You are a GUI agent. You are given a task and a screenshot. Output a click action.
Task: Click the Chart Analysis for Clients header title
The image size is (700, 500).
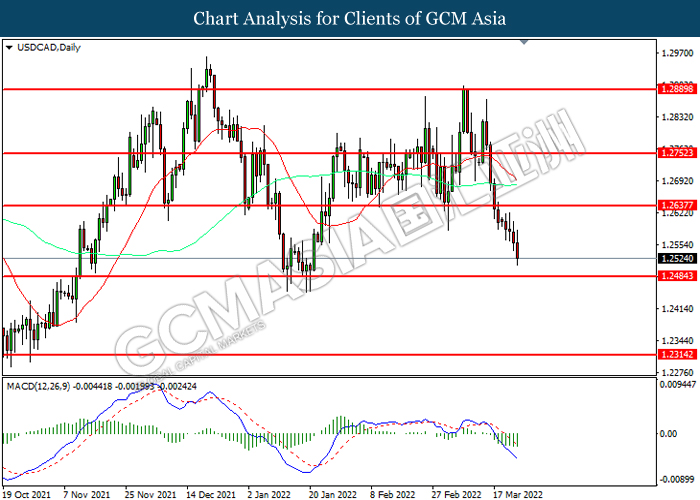[x=350, y=18]
